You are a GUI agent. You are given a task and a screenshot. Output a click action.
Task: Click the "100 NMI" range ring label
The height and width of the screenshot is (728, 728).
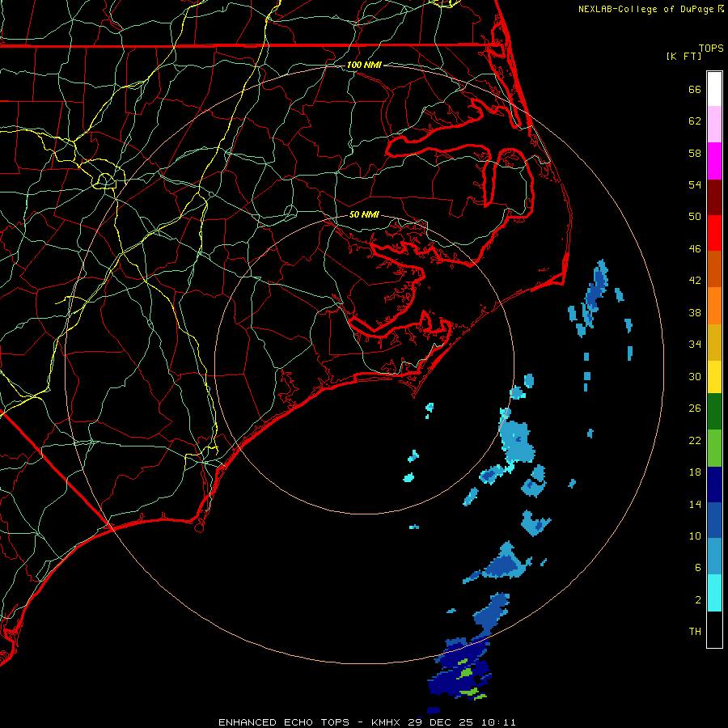pyautogui.click(x=365, y=65)
